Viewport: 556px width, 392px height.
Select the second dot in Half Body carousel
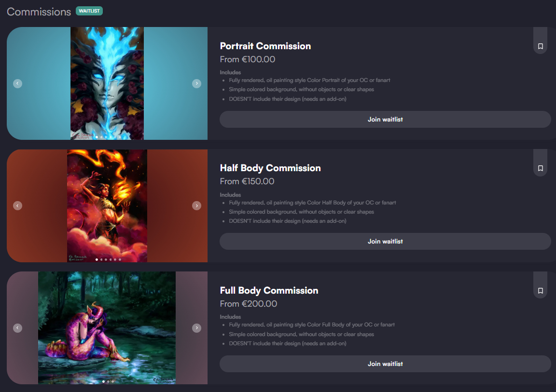[x=101, y=259]
